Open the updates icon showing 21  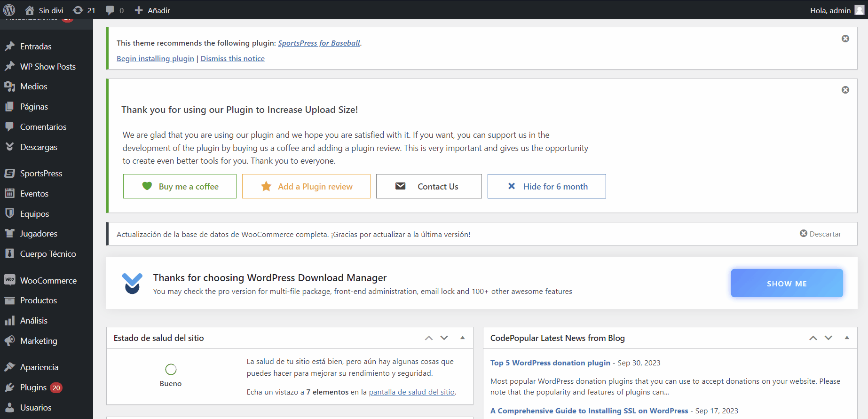click(84, 10)
